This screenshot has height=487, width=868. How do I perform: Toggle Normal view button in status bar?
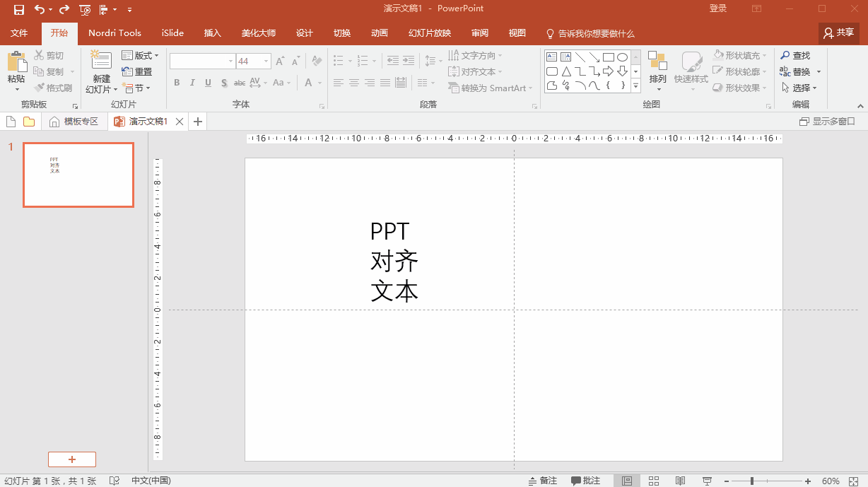(x=626, y=481)
